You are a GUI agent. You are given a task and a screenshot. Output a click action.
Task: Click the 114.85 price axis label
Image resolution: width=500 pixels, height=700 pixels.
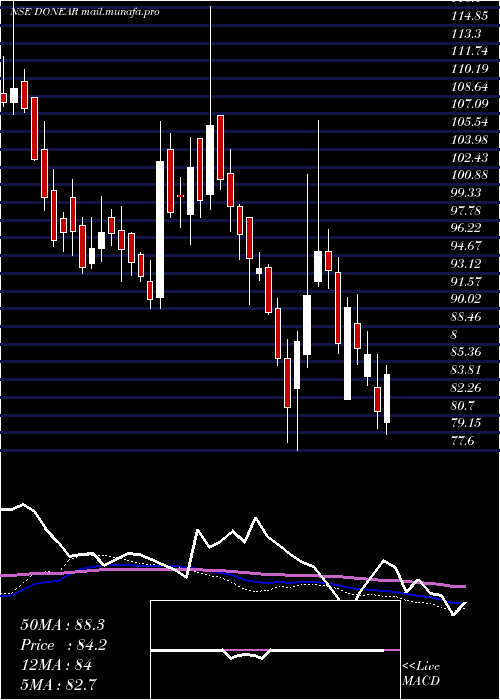click(469, 16)
